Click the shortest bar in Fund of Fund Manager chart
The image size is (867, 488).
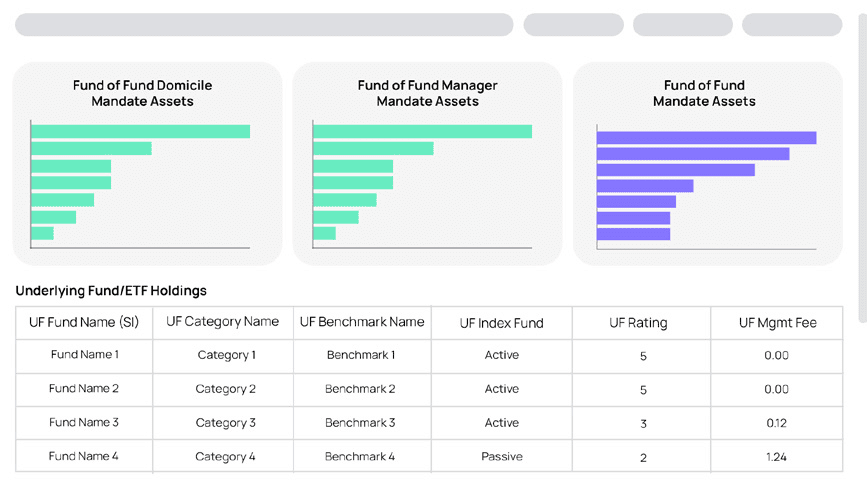click(x=324, y=233)
